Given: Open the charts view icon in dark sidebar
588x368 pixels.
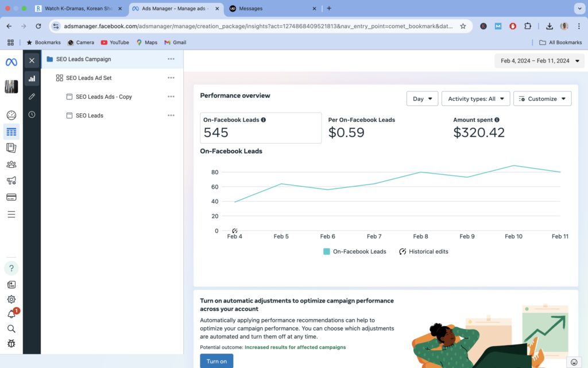Looking at the screenshot, I should [32, 78].
